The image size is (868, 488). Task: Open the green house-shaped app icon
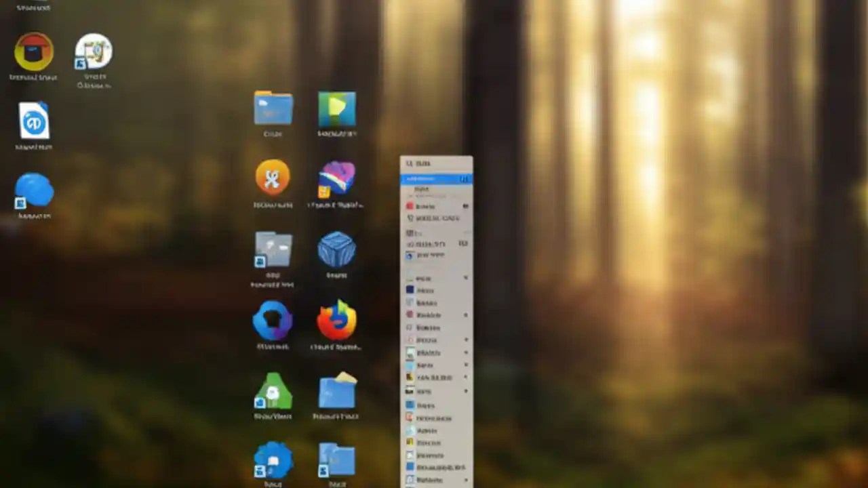(x=273, y=392)
